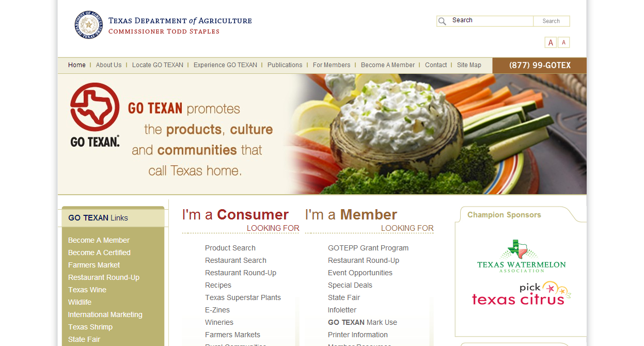The width and height of the screenshot is (644, 346).
Task: Open the Site Map menu item
Action: click(469, 65)
